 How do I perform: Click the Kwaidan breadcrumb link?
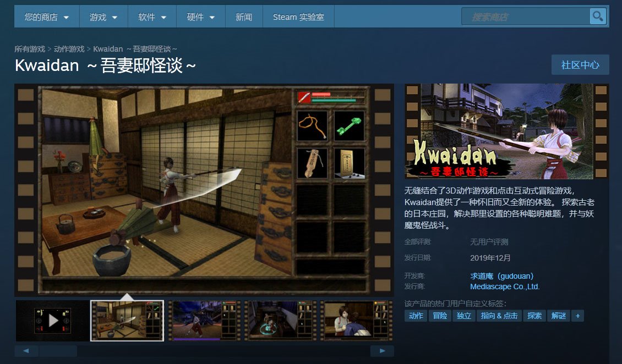(x=135, y=49)
